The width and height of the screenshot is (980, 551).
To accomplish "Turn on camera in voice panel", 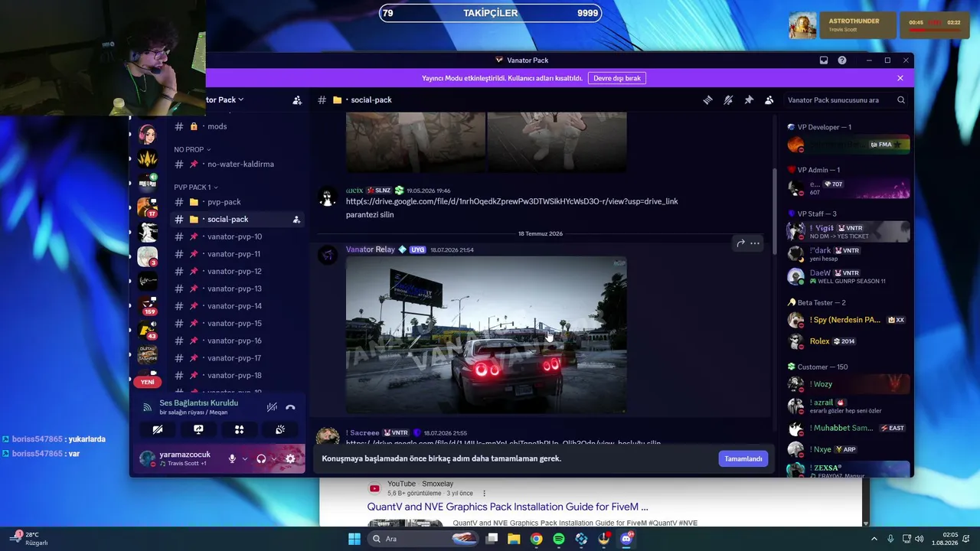I will click(x=158, y=430).
